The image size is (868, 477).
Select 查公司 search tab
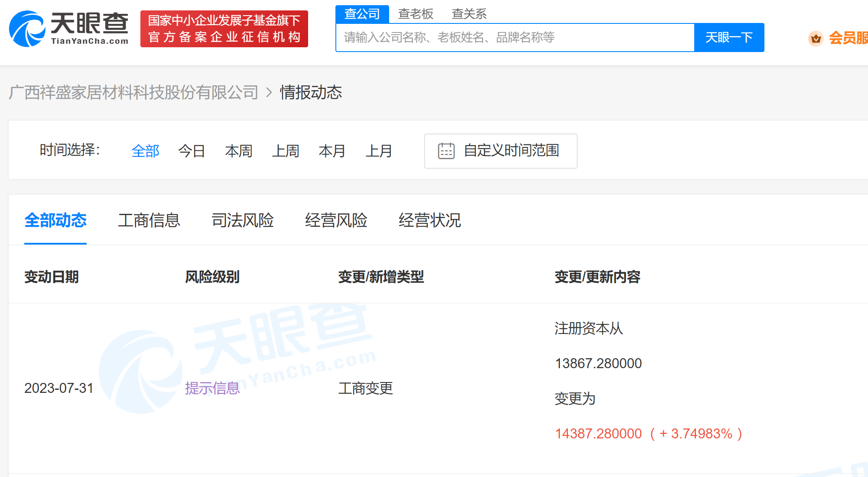362,14
